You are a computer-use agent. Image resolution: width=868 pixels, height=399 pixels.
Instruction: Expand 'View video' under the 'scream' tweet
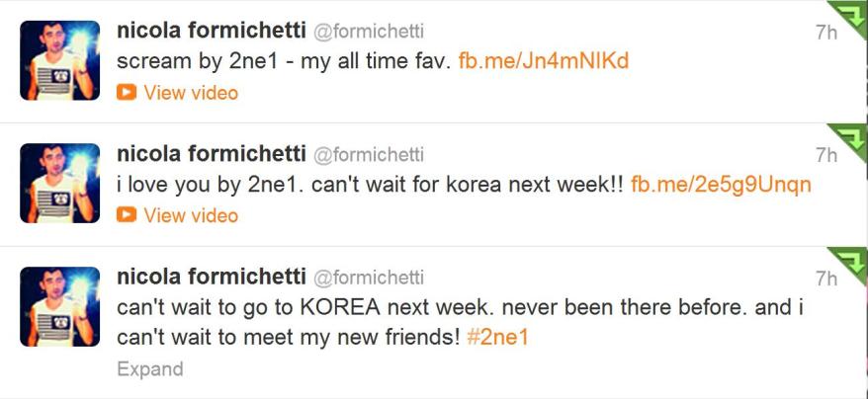point(191,92)
